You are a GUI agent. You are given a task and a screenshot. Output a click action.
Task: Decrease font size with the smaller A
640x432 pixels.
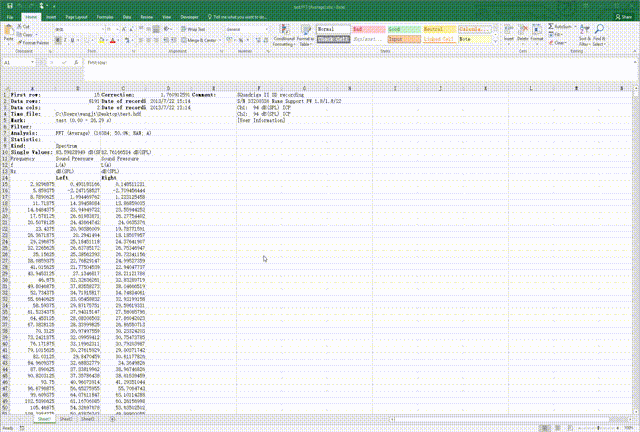coord(132,29)
